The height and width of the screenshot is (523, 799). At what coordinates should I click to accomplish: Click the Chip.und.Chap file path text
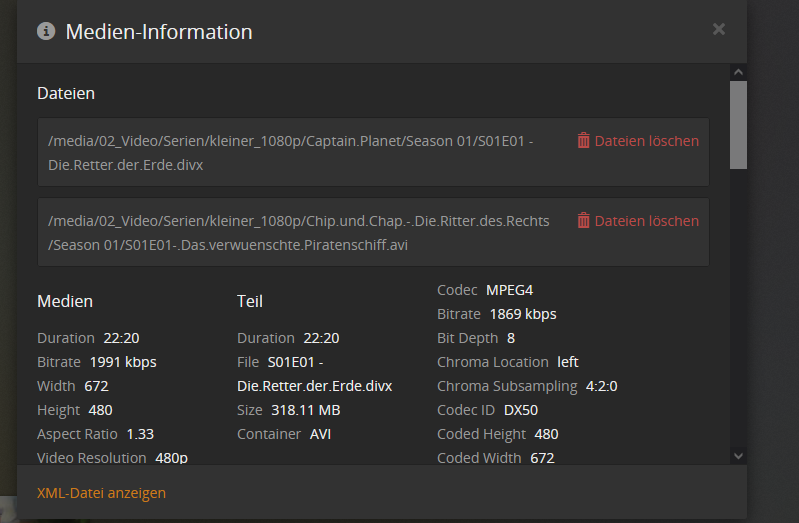298,233
